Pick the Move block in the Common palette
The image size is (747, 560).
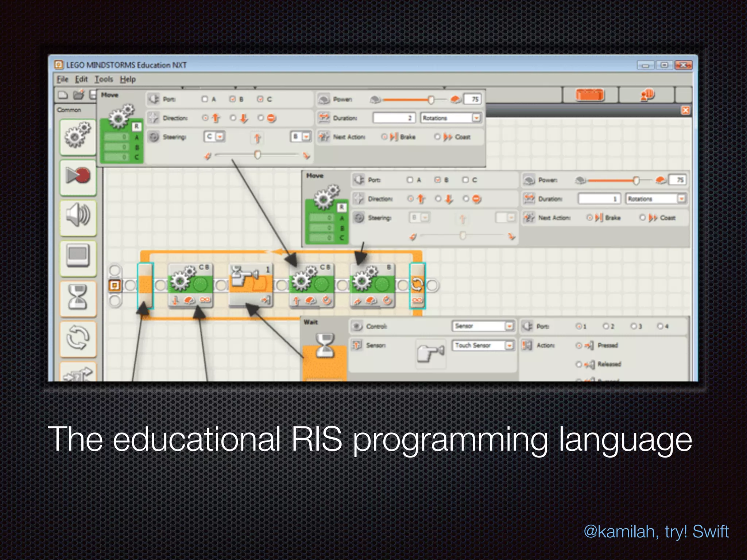78,137
